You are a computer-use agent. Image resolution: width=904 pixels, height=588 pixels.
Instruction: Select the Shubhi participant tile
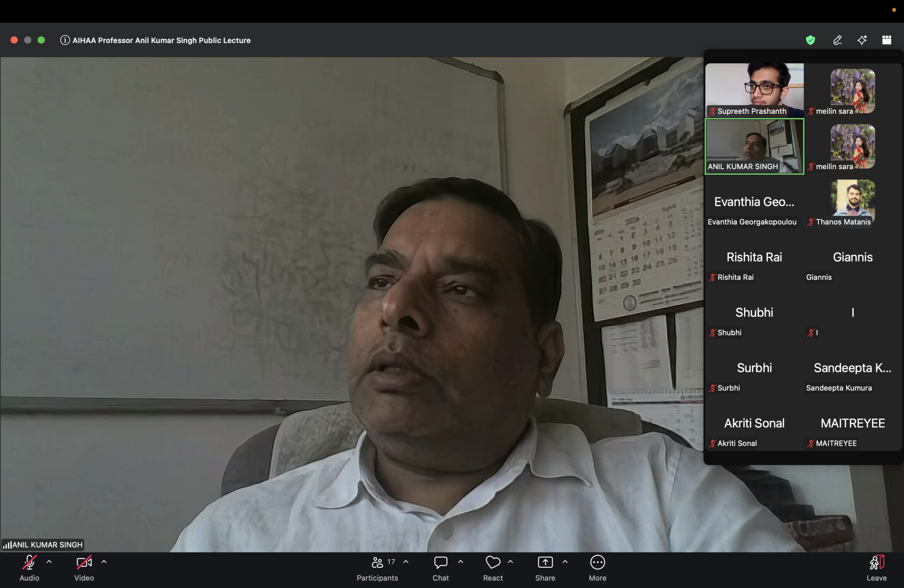[754, 313]
